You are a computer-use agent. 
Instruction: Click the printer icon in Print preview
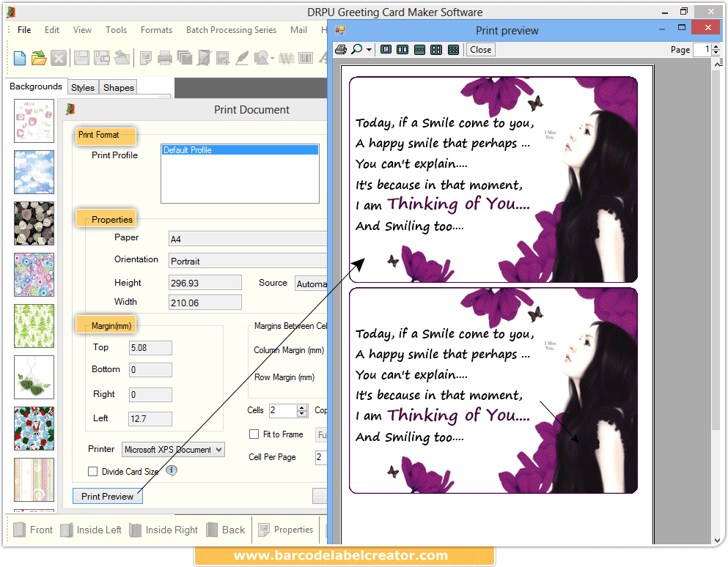340,49
